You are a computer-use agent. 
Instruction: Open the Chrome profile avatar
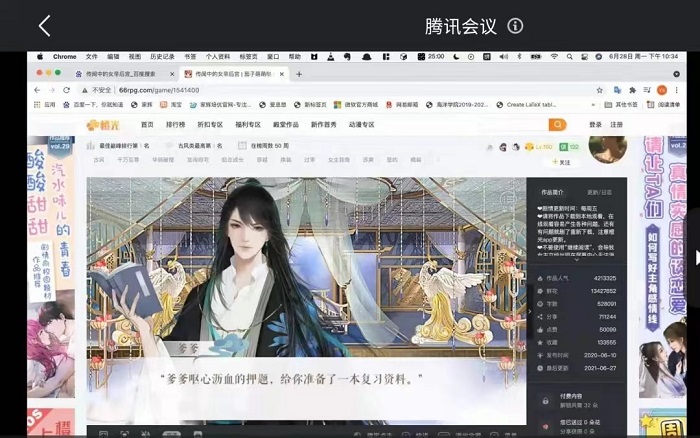[x=662, y=90]
